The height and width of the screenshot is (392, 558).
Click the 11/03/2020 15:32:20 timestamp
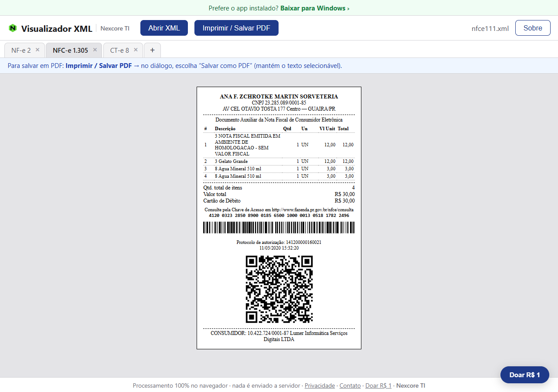click(x=279, y=248)
